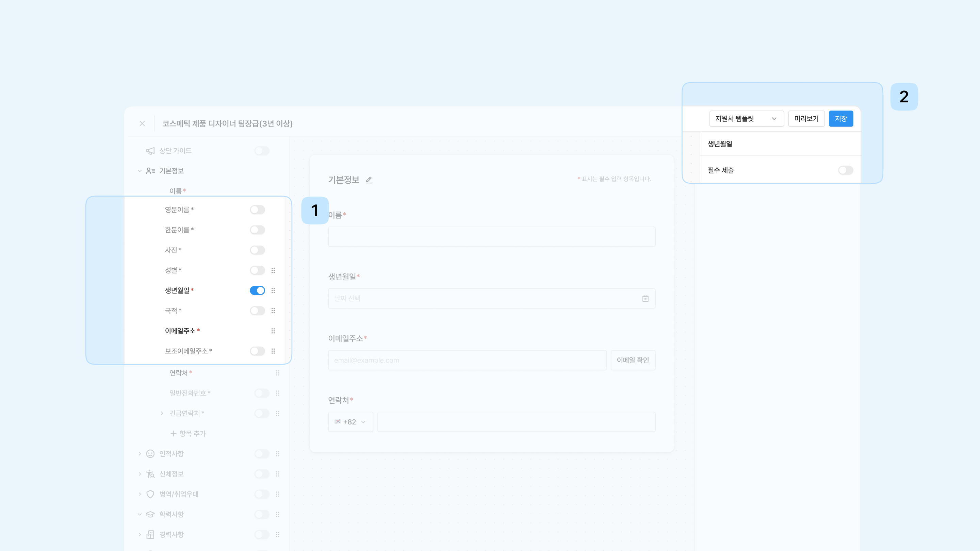
Task: Grab the drag handle on 성별 row
Action: coord(273,270)
